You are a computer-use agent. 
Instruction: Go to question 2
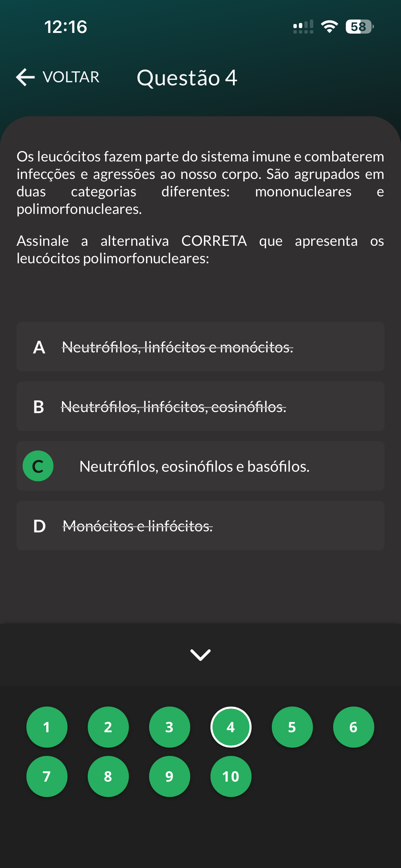click(x=108, y=727)
